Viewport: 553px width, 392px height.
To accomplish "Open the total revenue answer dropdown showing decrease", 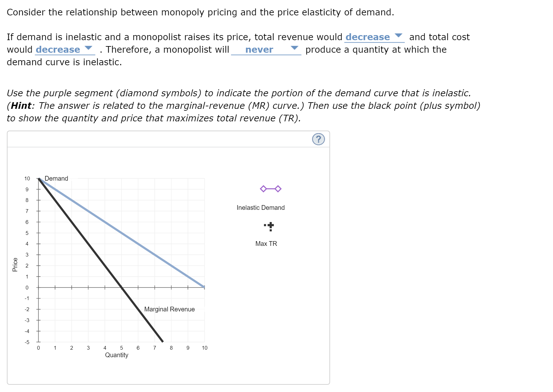I will [368, 37].
